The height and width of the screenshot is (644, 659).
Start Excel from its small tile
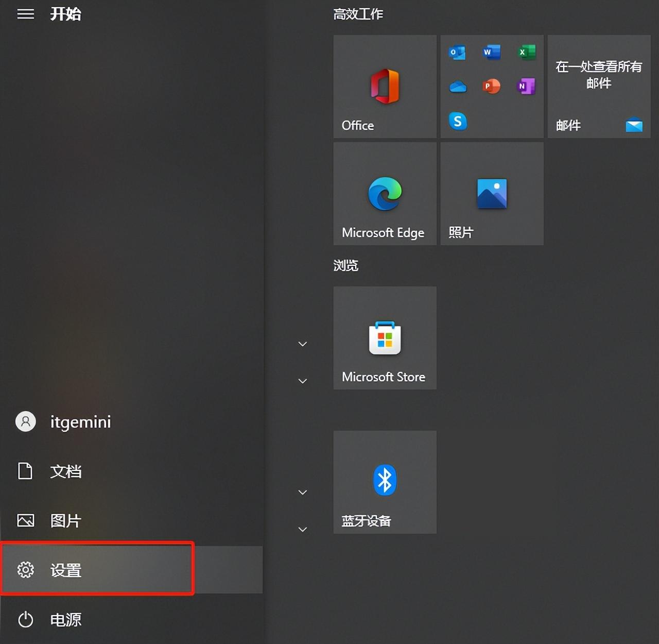(x=526, y=52)
